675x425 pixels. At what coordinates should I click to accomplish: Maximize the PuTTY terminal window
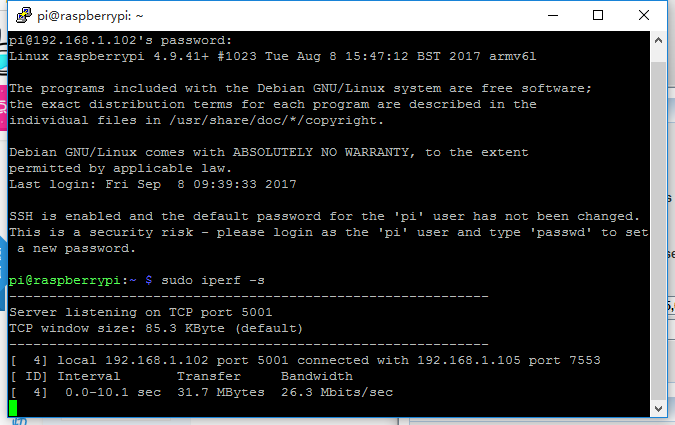click(597, 15)
